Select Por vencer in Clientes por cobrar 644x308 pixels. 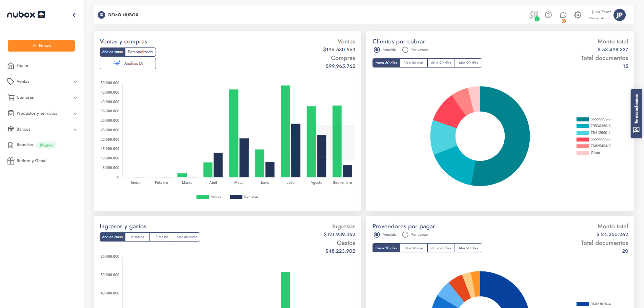coord(405,50)
